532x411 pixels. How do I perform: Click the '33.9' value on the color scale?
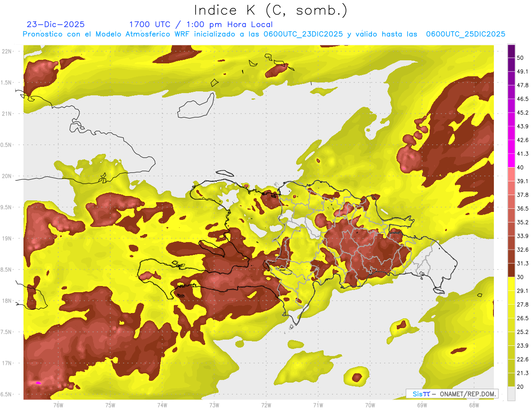(523, 236)
